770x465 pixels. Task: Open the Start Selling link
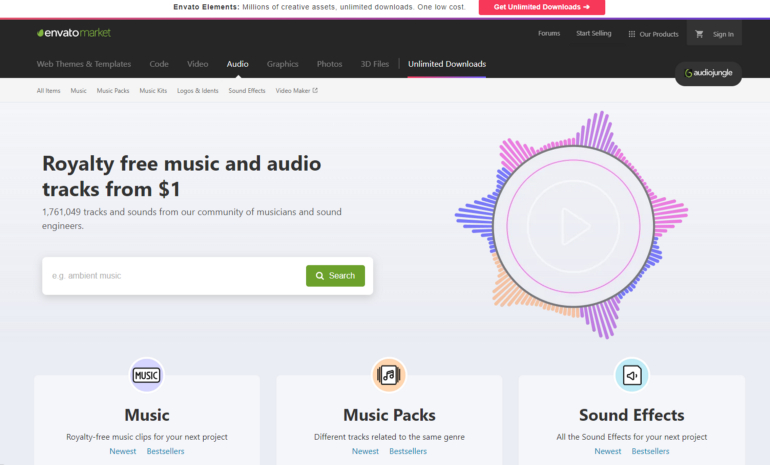point(594,33)
